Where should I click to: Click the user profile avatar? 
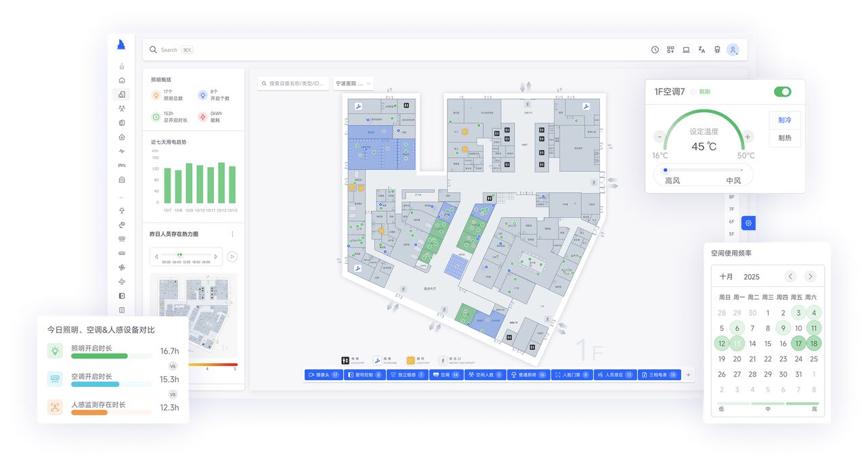click(x=733, y=50)
